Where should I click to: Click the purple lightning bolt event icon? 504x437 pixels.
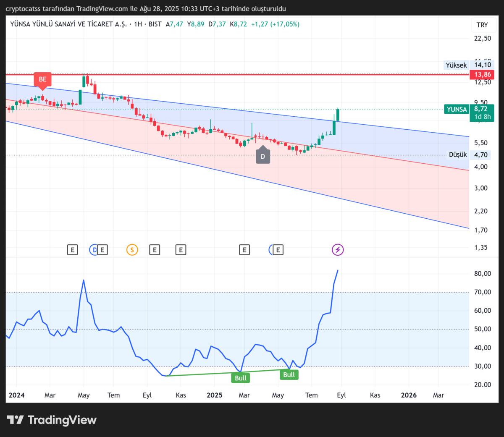pos(338,250)
